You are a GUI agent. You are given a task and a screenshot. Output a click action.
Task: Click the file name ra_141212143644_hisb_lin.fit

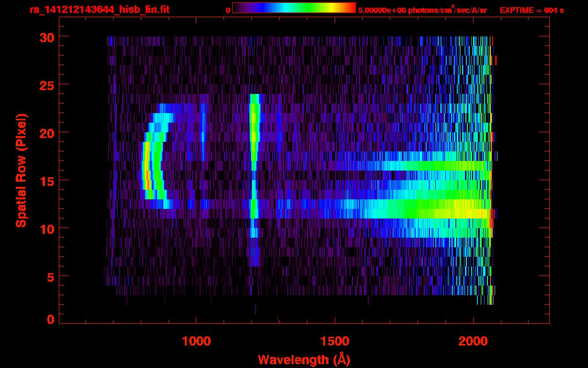(99, 10)
